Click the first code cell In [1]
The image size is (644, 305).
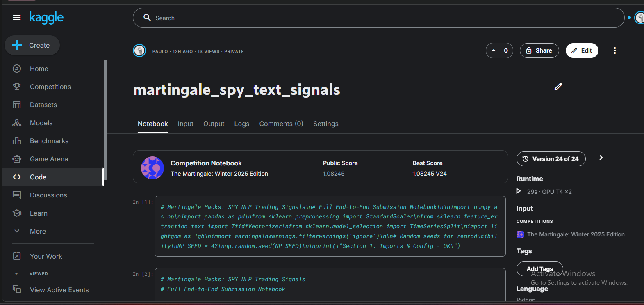(330, 226)
